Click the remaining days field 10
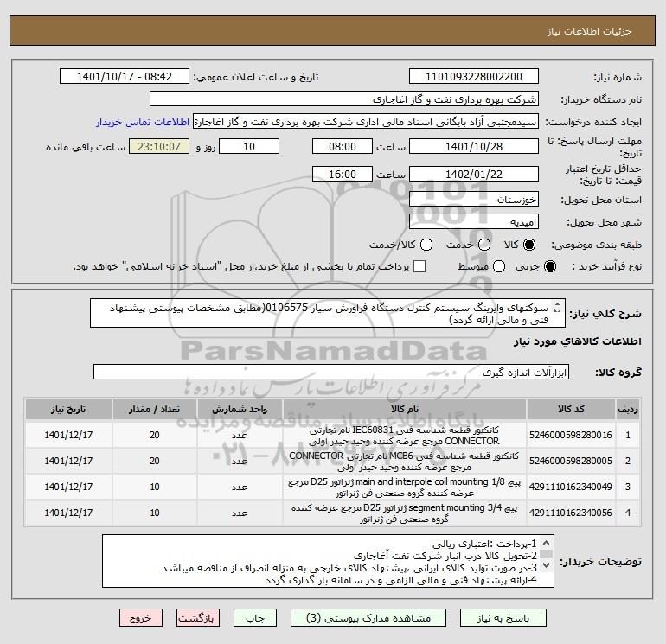 [249, 146]
